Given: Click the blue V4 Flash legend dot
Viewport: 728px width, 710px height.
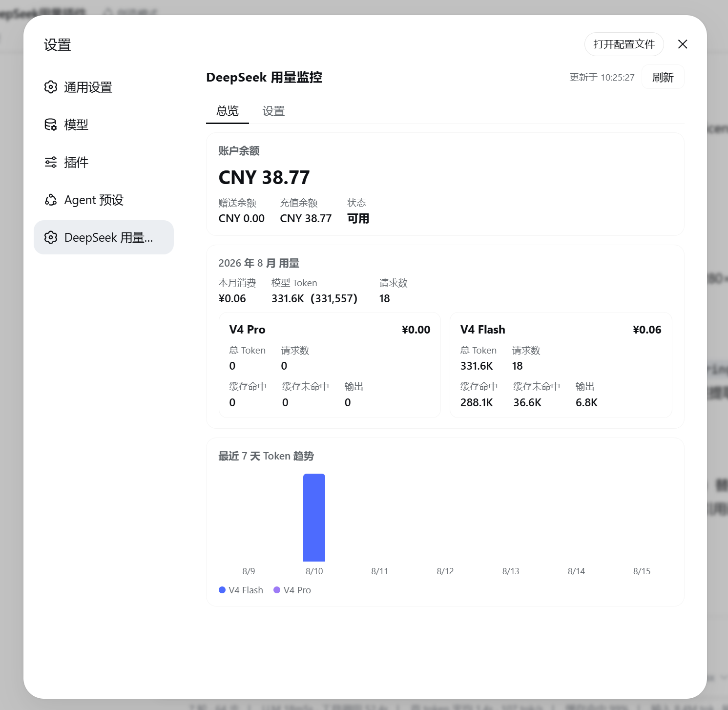Looking at the screenshot, I should click(222, 590).
